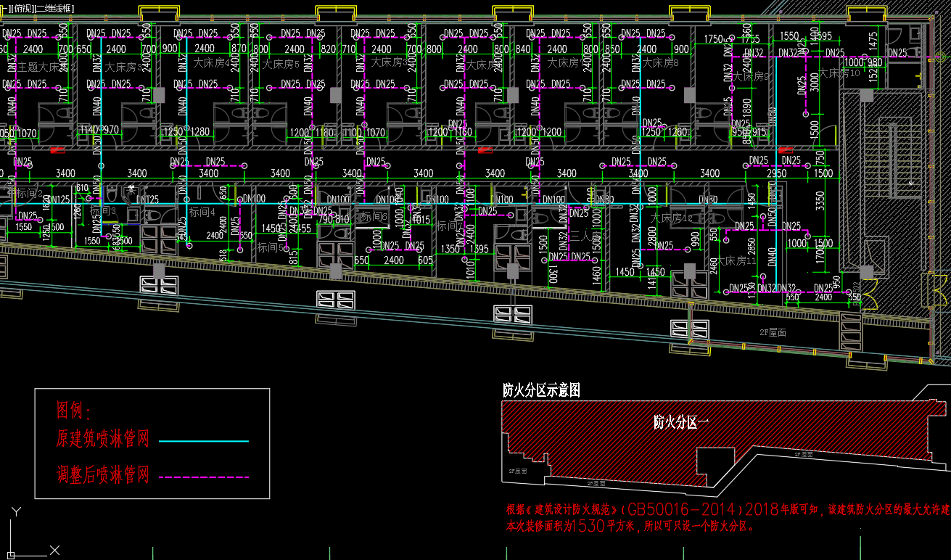Select the 大床房12 room label
The height and width of the screenshot is (560, 951).
coord(671,218)
